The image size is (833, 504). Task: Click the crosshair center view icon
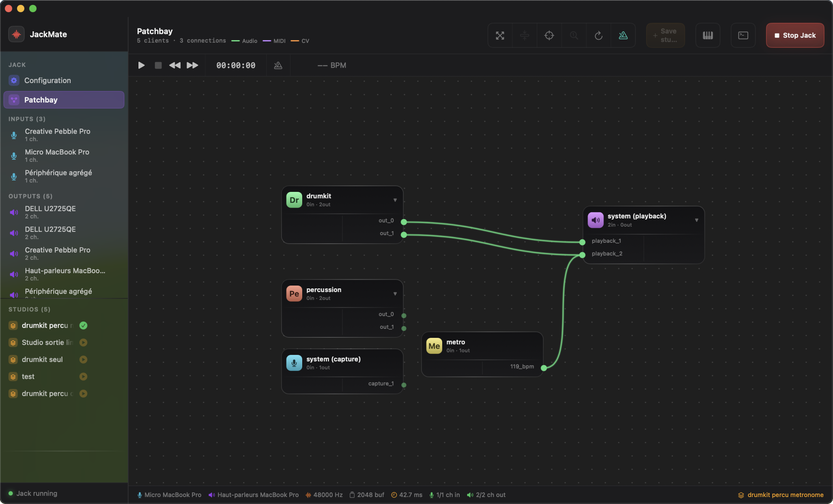[549, 35]
